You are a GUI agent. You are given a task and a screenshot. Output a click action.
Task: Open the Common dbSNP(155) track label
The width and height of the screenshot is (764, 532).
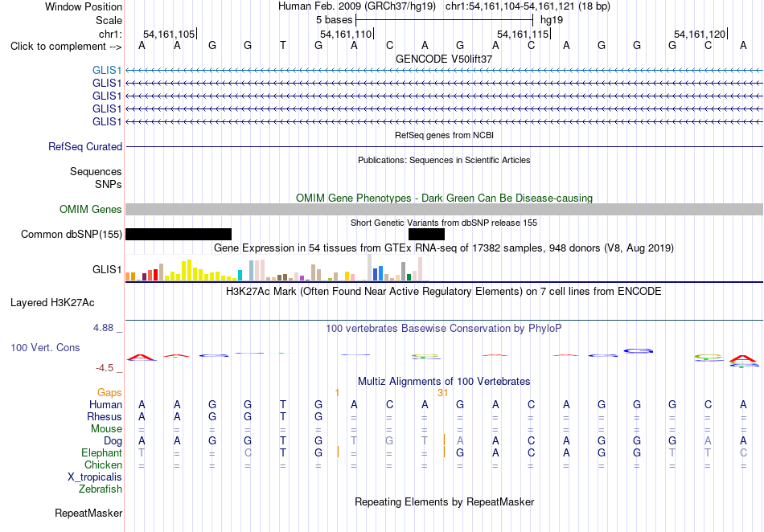[72, 234]
